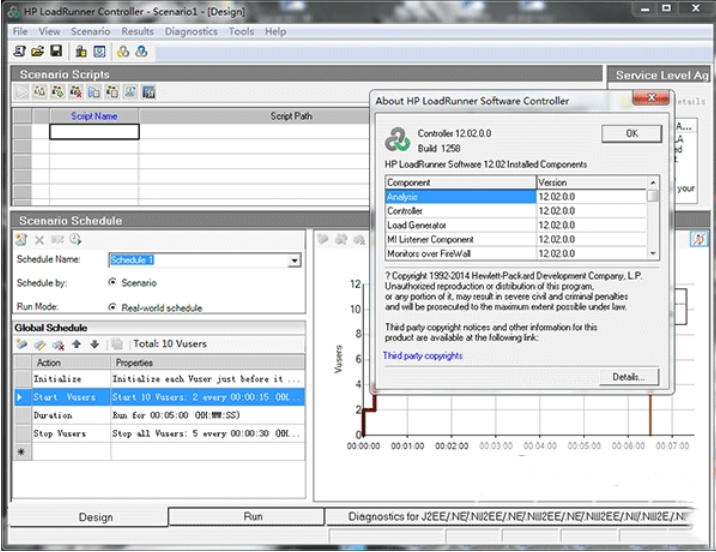Viewport: 716px width, 552px height.
Task: Move action up with the up arrow icon
Action: pos(77,344)
